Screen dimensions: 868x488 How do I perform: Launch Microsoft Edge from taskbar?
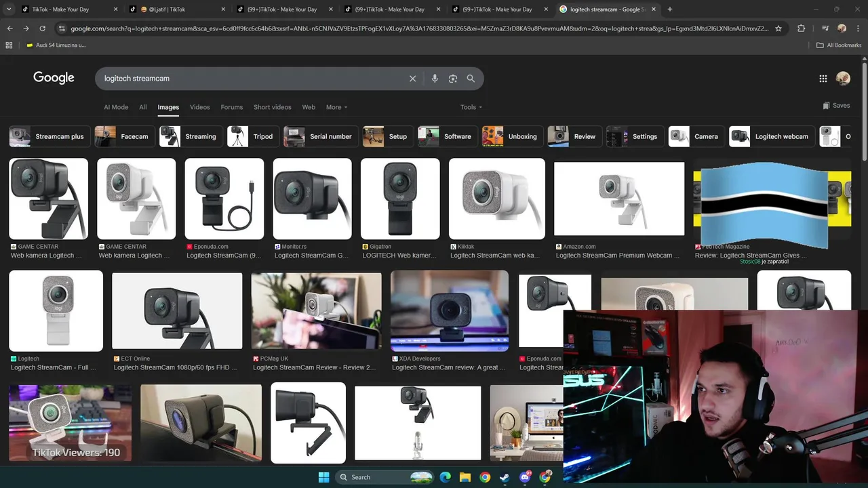[445, 477]
